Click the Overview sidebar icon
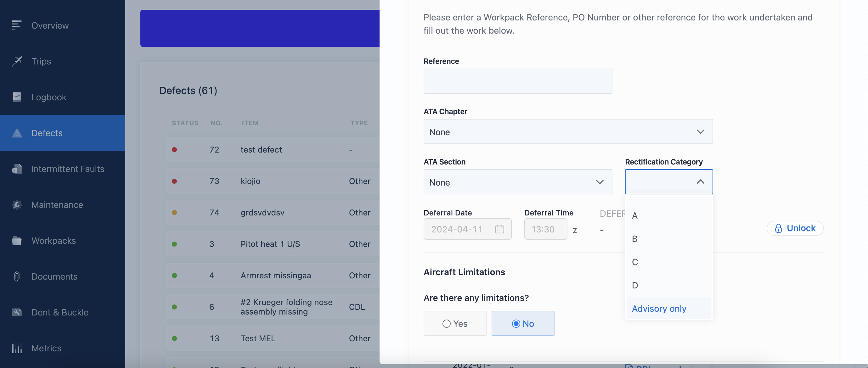This screenshot has height=368, width=868. [16, 25]
